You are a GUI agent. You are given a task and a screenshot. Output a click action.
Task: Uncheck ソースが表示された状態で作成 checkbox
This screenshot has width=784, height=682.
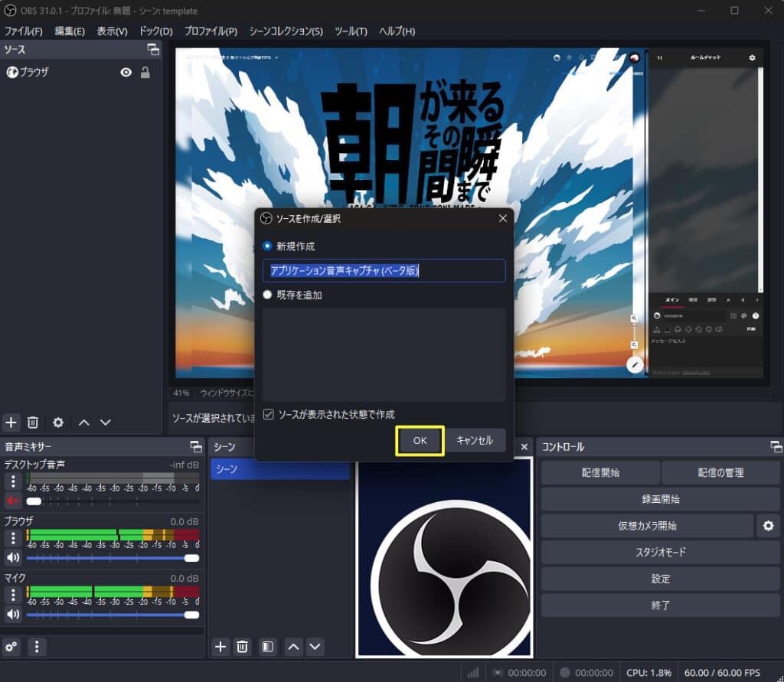pos(268,414)
